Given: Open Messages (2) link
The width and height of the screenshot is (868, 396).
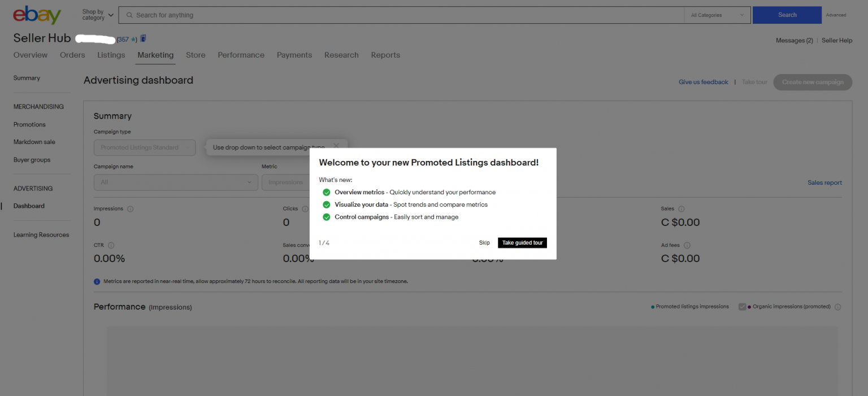Looking at the screenshot, I should (794, 41).
